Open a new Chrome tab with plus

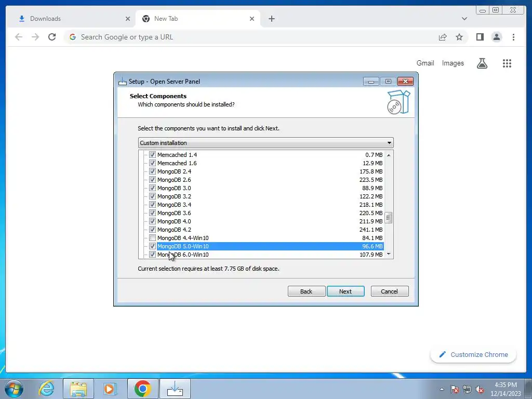coord(271,19)
